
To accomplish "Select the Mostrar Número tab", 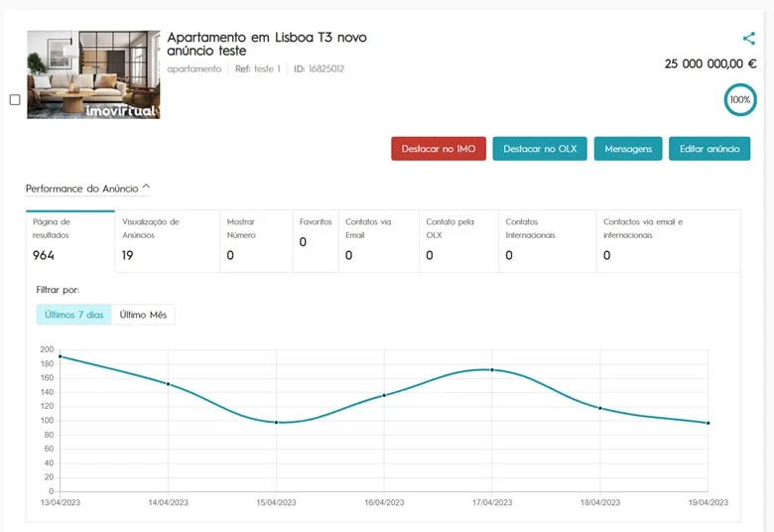I will pos(255,240).
